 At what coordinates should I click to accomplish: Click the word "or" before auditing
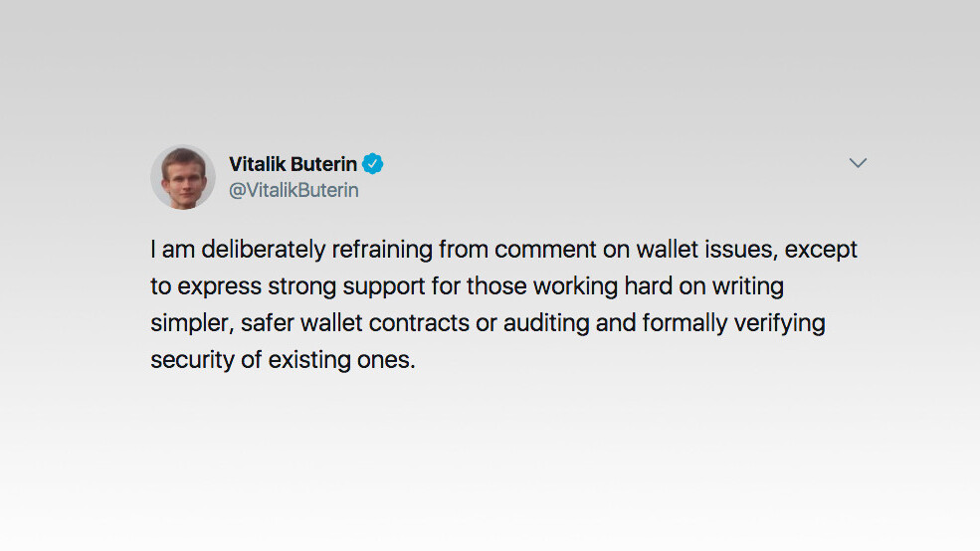pos(487,323)
